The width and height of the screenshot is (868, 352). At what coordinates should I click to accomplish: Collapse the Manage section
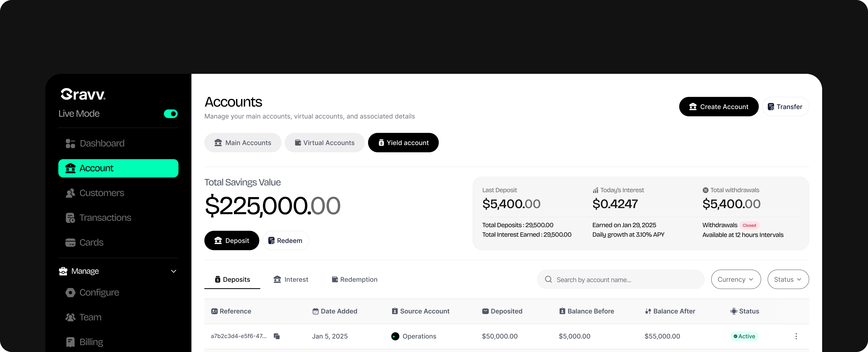pyautogui.click(x=174, y=271)
